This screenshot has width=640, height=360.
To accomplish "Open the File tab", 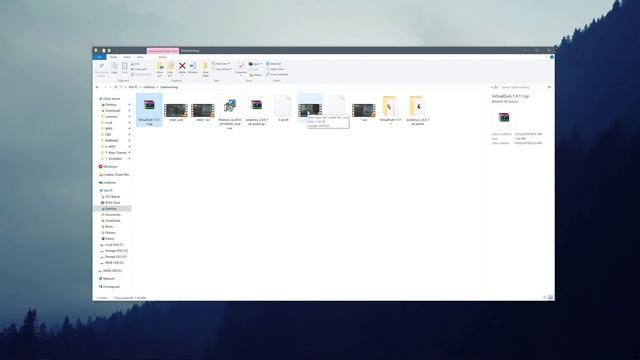I will (x=100, y=57).
